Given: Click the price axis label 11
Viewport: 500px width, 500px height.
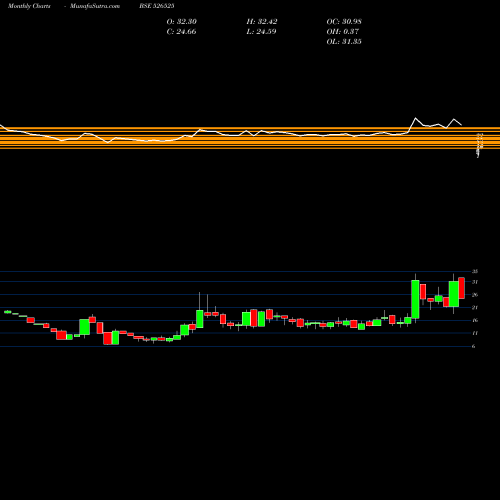Looking at the screenshot, I should [x=475, y=333].
